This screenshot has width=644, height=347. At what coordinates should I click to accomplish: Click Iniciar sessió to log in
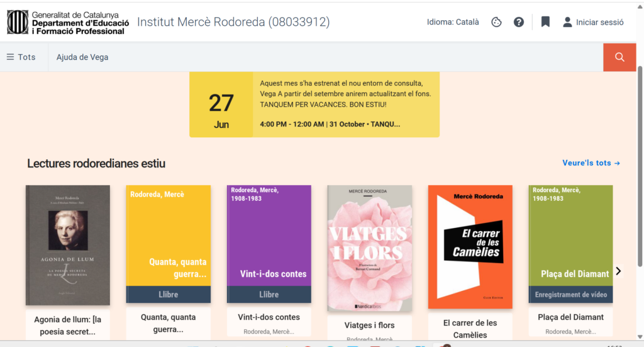(x=599, y=22)
